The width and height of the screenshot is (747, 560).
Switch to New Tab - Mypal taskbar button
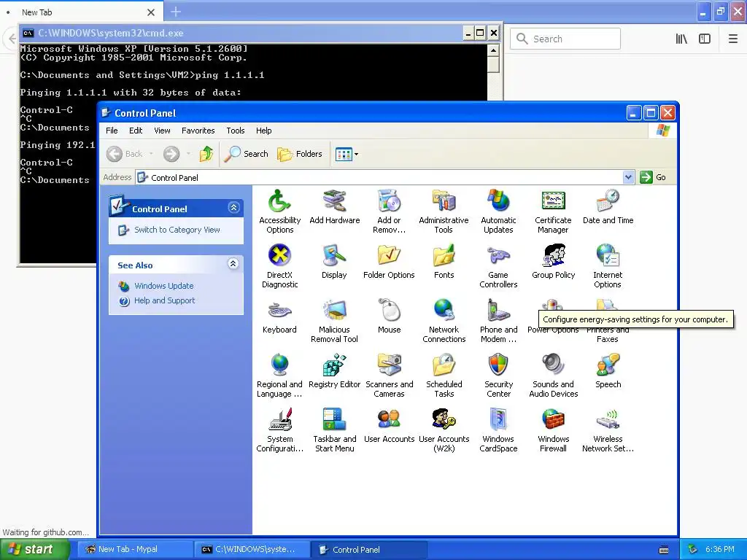click(x=135, y=549)
